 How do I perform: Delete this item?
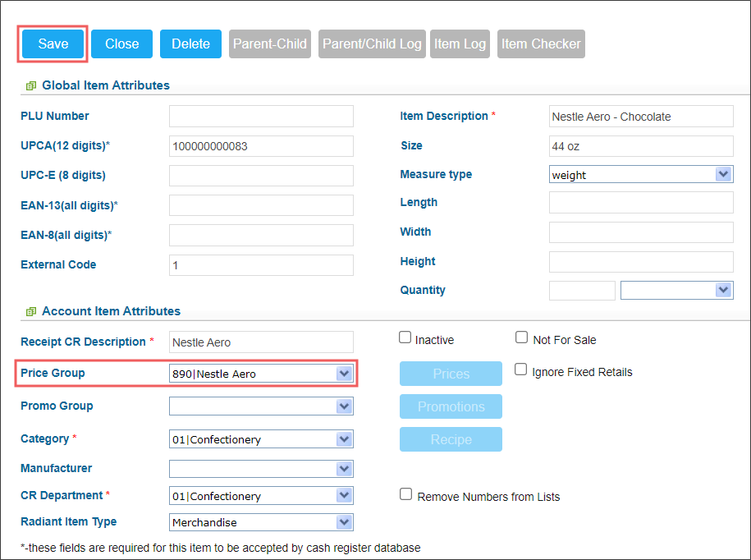190,44
